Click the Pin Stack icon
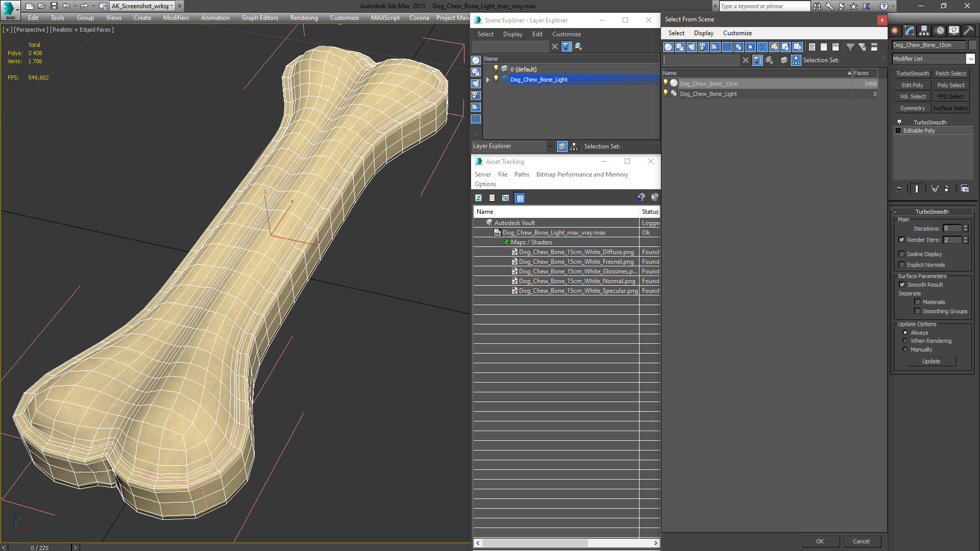Screen dimensions: 980x551 [x=899, y=189]
